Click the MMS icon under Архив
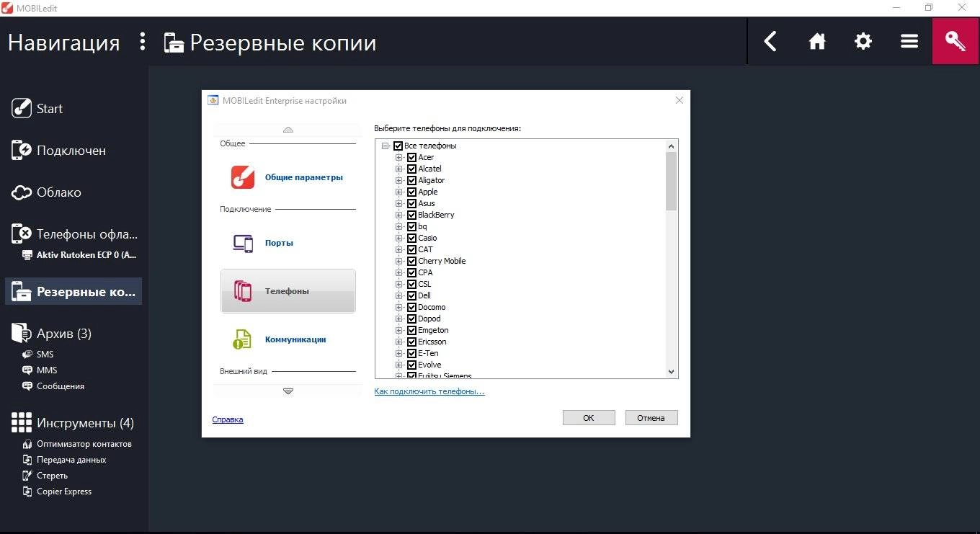Screen dimensions: 980x534 [x=27, y=370]
